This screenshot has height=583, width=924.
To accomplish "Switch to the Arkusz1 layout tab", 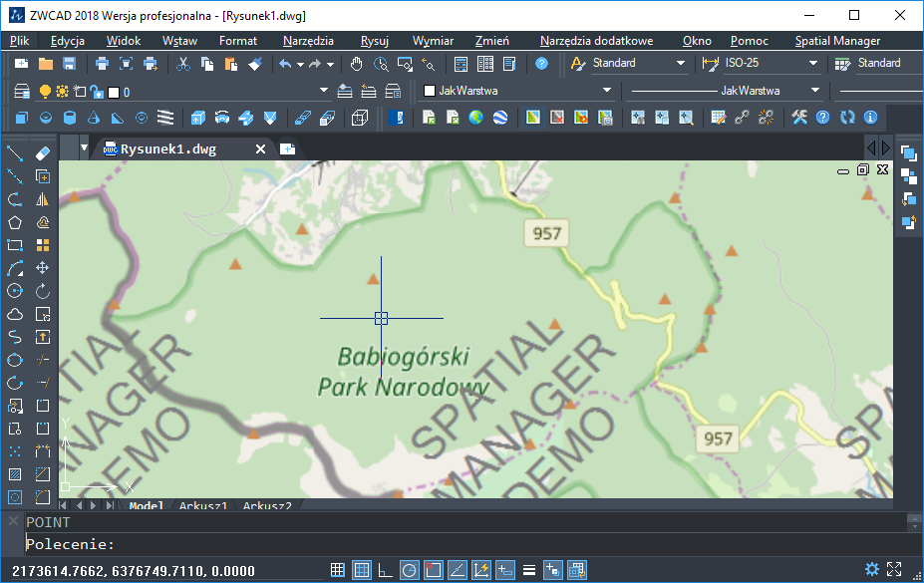I will pyautogui.click(x=203, y=506).
